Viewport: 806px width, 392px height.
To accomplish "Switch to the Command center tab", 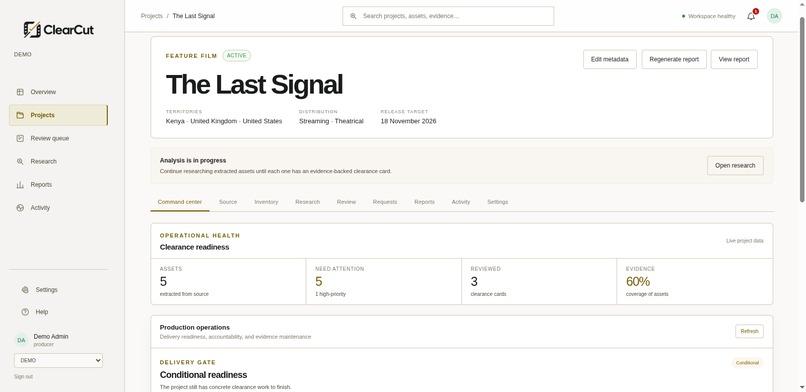I will [x=180, y=202].
